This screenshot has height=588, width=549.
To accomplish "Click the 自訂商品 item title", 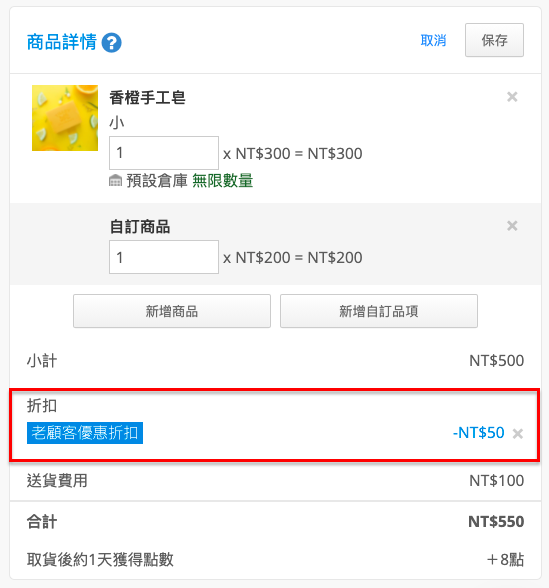I will pyautogui.click(x=140, y=227).
